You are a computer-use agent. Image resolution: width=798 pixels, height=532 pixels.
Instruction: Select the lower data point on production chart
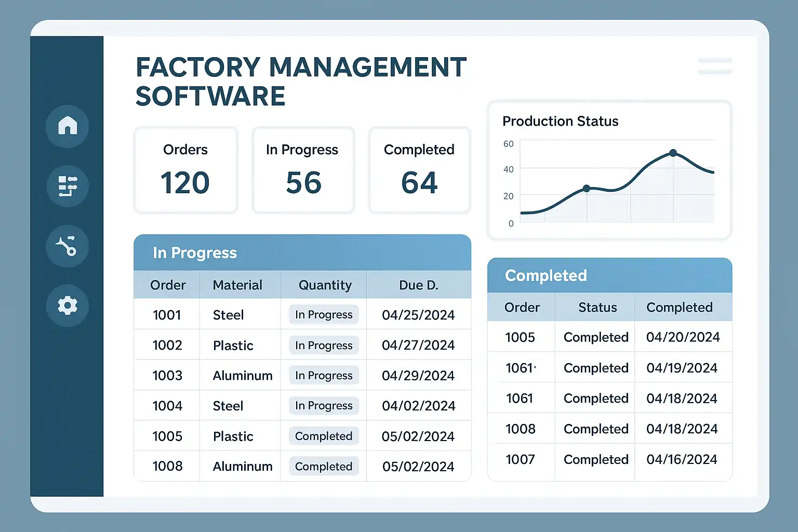tap(587, 189)
